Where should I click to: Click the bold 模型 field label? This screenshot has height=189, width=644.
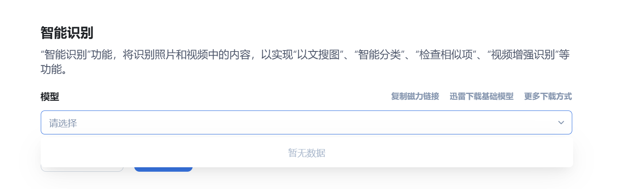50,97
